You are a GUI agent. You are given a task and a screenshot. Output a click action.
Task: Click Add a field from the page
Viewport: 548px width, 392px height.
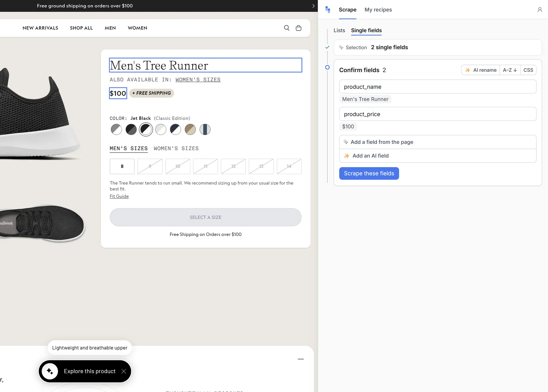click(437, 142)
